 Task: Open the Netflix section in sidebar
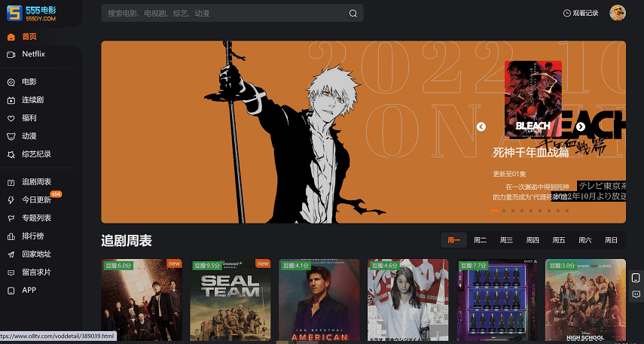point(33,54)
